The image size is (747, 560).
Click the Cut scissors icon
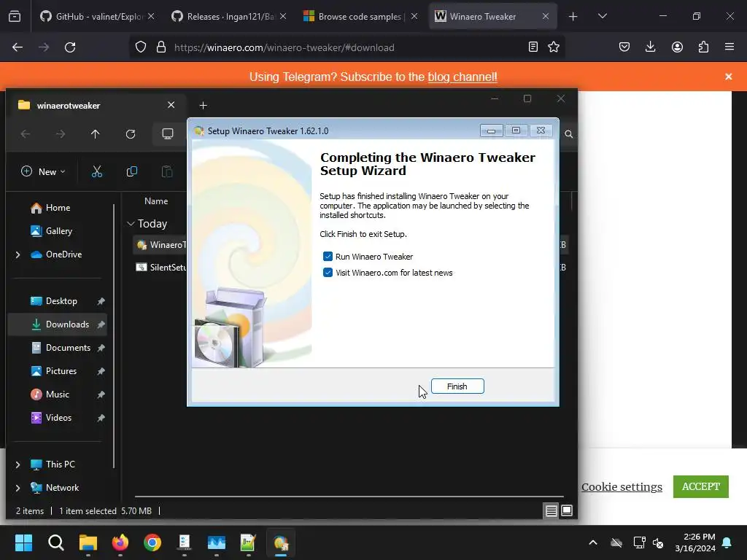click(x=97, y=171)
